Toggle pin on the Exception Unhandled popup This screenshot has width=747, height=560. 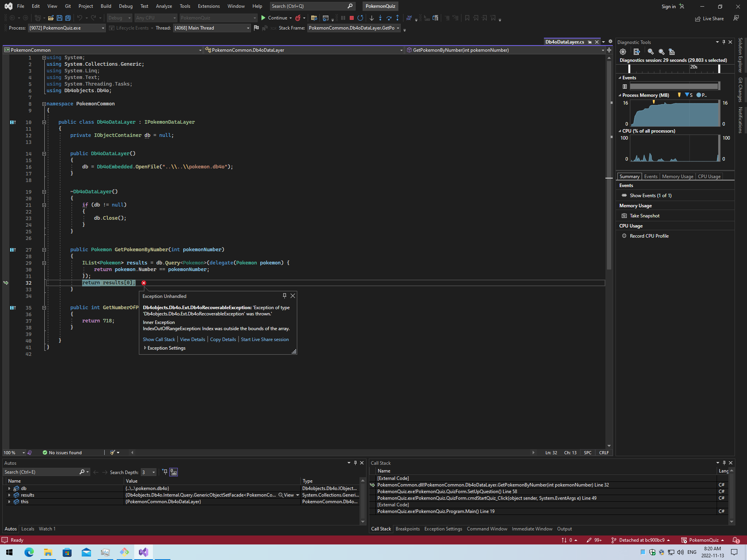(x=284, y=296)
